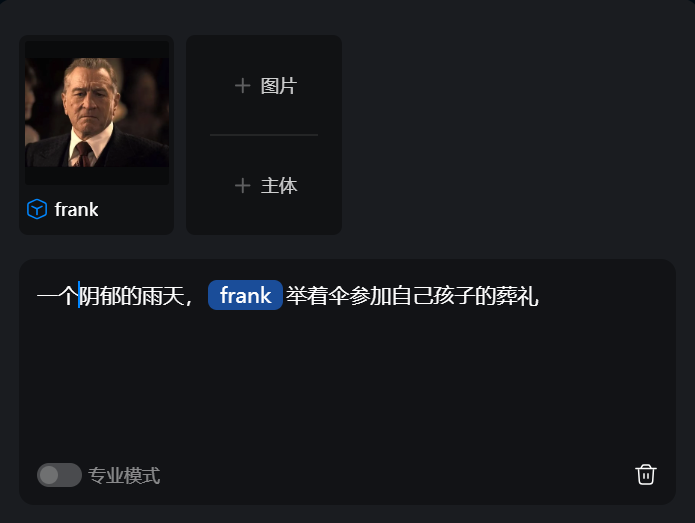
Task: Enable the 专业模式 toggle switch
Action: tap(59, 475)
